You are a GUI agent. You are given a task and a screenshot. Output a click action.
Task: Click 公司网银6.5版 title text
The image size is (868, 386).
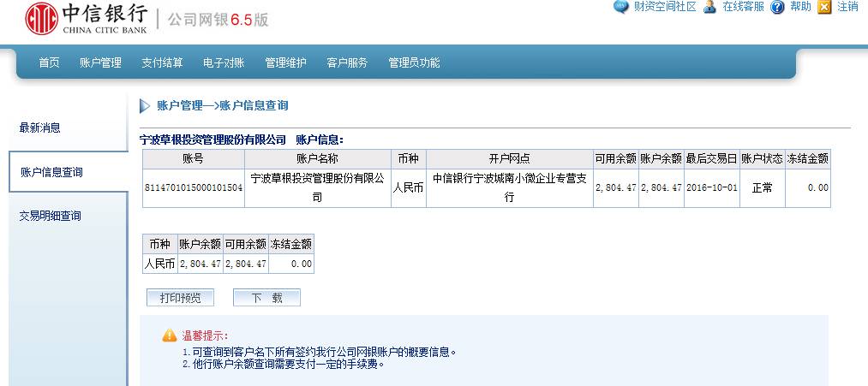point(218,21)
